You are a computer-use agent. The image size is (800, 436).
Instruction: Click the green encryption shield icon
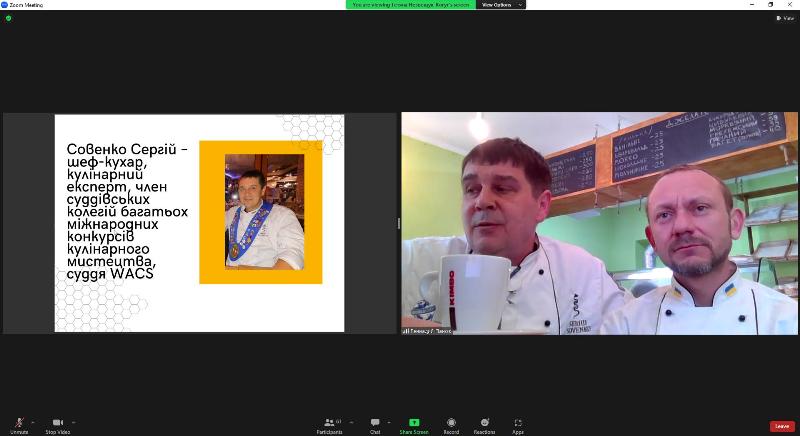pos(8,18)
